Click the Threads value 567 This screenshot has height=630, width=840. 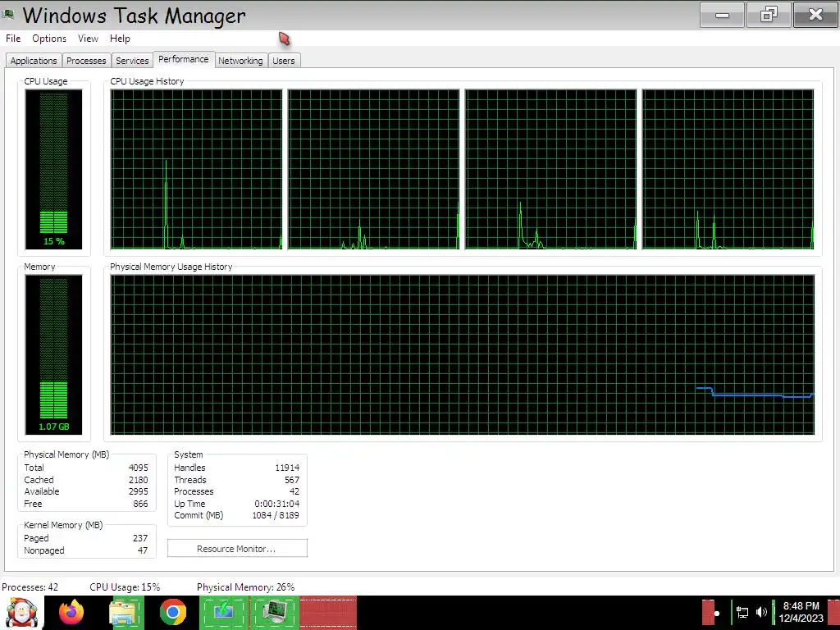(292, 480)
